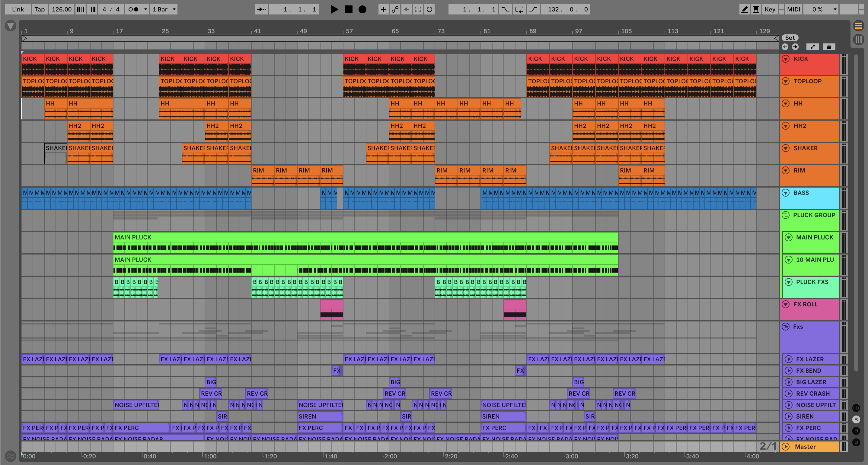Toggle the Automation Arm button
This screenshot has width=868, height=465.
[x=395, y=9]
